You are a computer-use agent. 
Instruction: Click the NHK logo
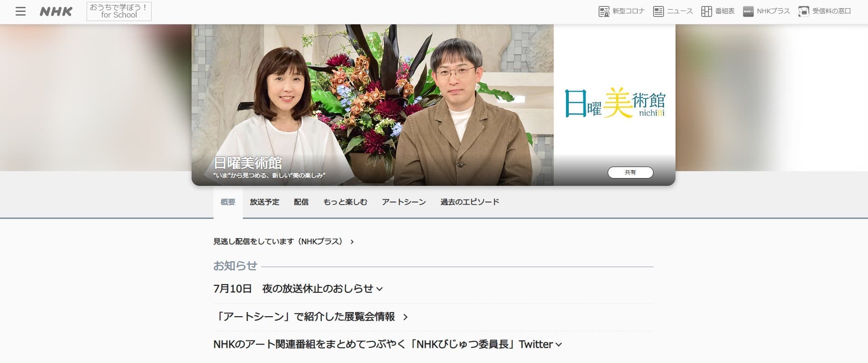[x=56, y=11]
